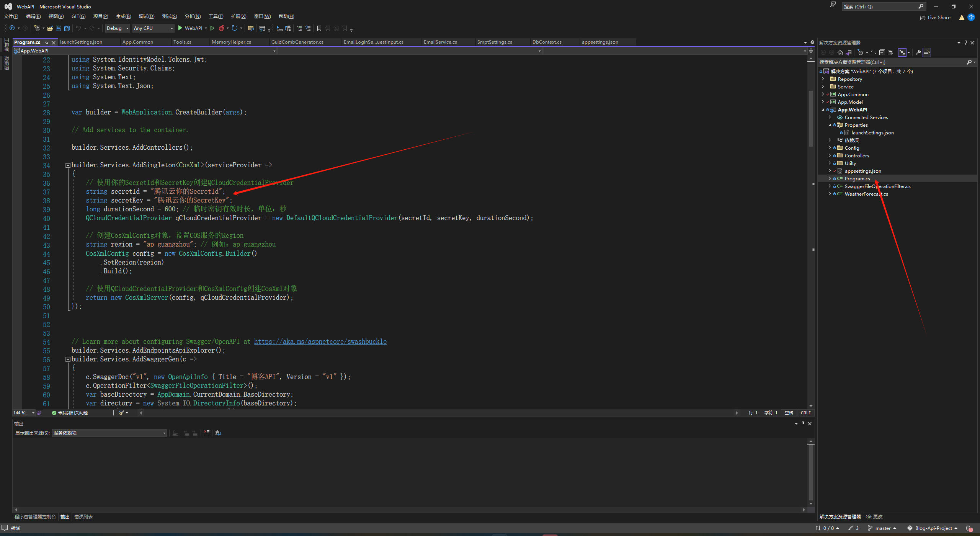Clear all output with the red X icon
This screenshot has width=980, height=536.
[x=207, y=433]
